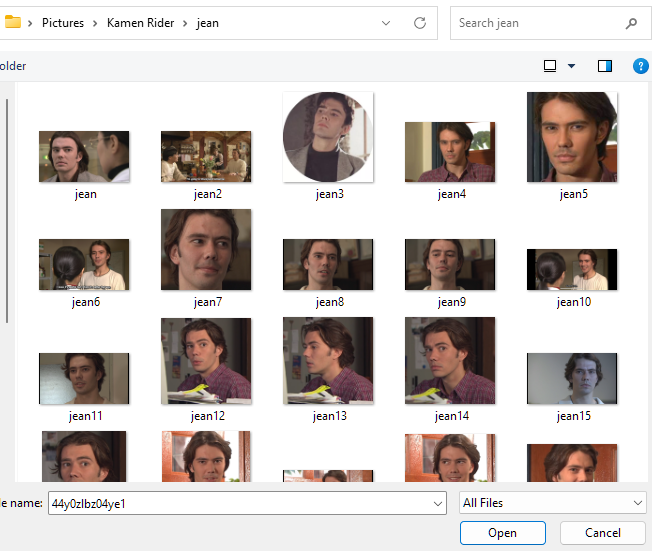652x551 pixels.
Task: Select the jean8 thumbnail
Action: click(328, 264)
